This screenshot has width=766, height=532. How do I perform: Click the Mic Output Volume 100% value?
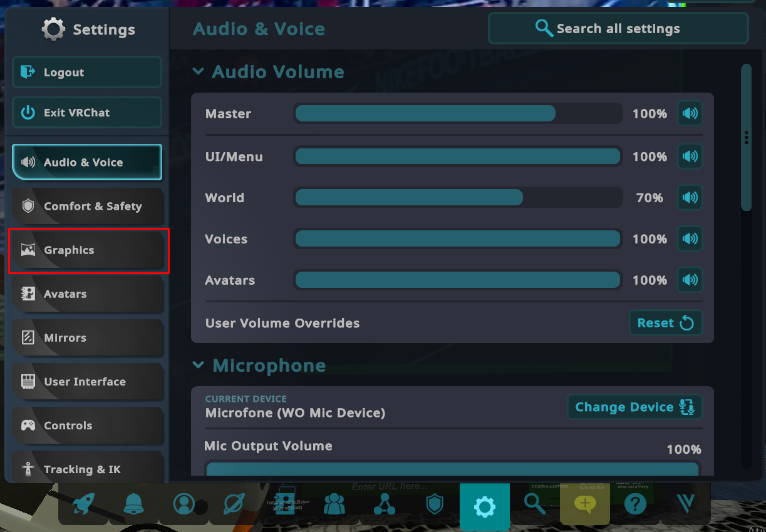point(683,449)
